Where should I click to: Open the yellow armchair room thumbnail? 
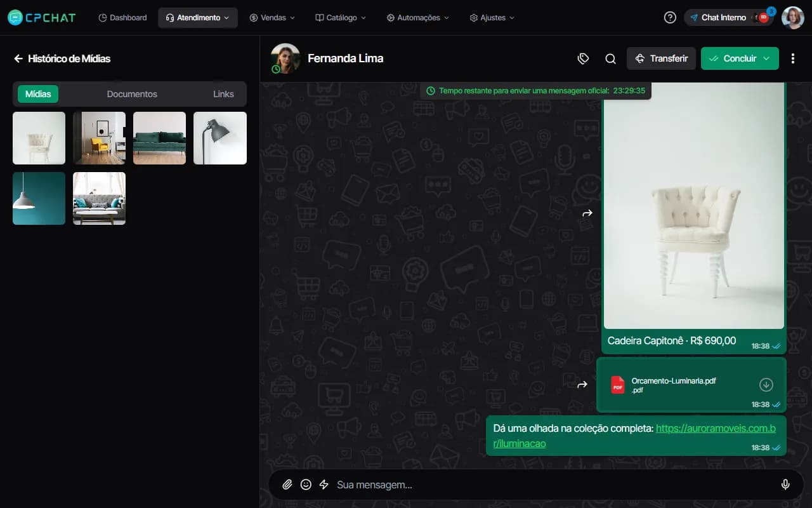point(99,138)
